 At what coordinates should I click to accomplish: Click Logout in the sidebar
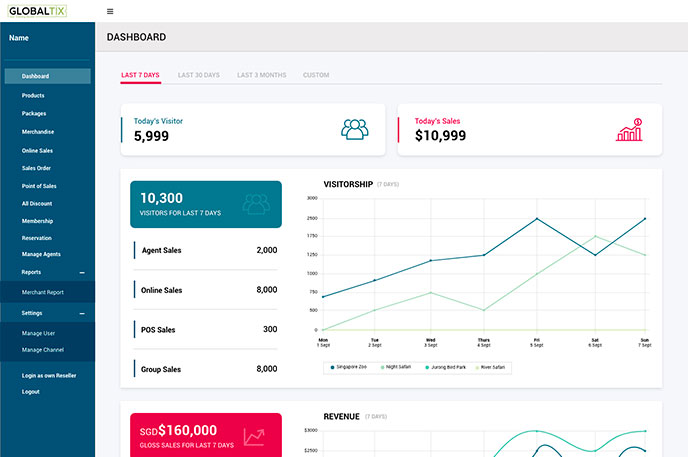coord(31,392)
